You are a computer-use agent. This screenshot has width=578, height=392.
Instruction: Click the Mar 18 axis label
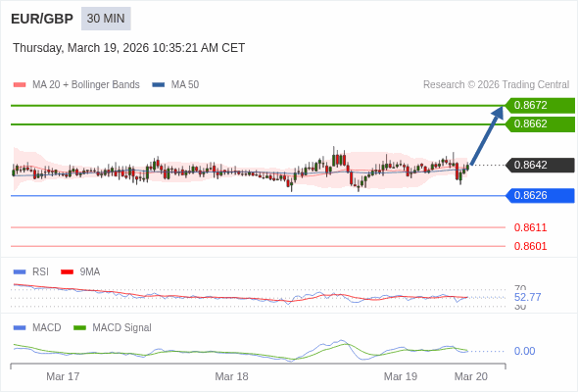(231, 376)
